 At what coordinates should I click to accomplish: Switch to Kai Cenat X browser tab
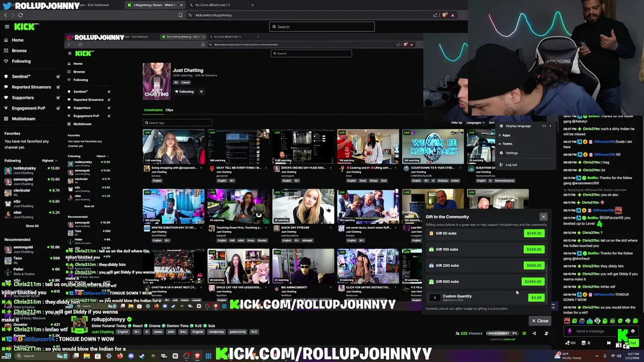point(212,5)
